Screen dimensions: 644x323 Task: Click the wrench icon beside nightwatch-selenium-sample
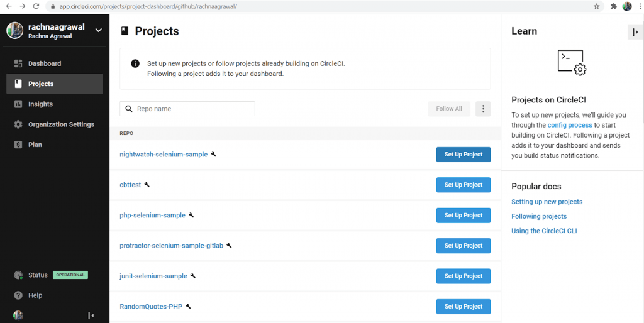(214, 155)
